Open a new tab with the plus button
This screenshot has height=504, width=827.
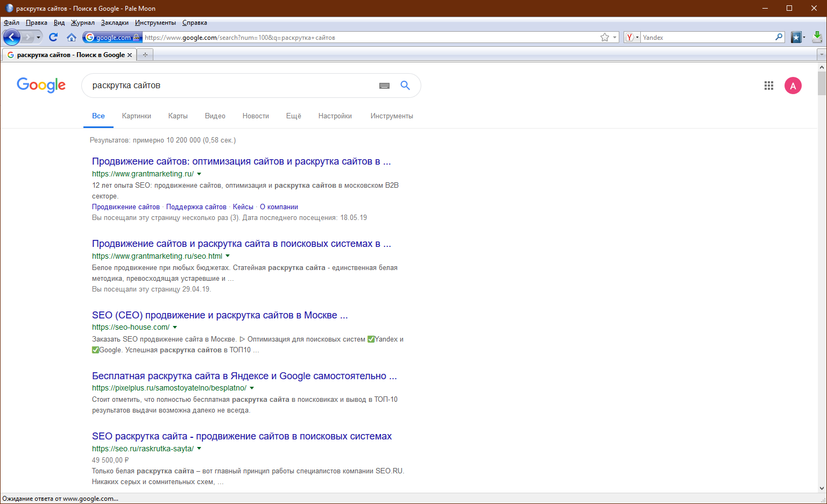(x=145, y=55)
